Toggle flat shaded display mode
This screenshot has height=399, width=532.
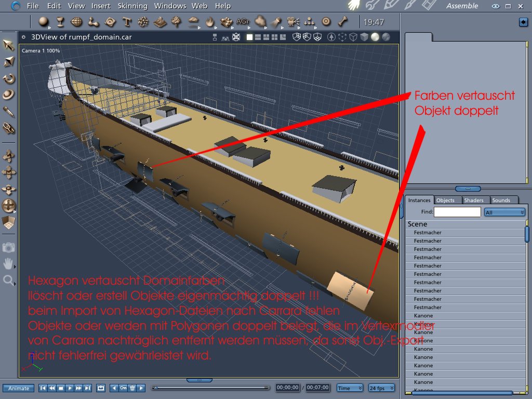(364, 37)
